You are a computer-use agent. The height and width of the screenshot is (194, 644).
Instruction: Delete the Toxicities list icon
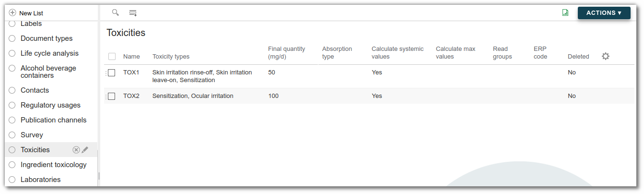coord(76,150)
